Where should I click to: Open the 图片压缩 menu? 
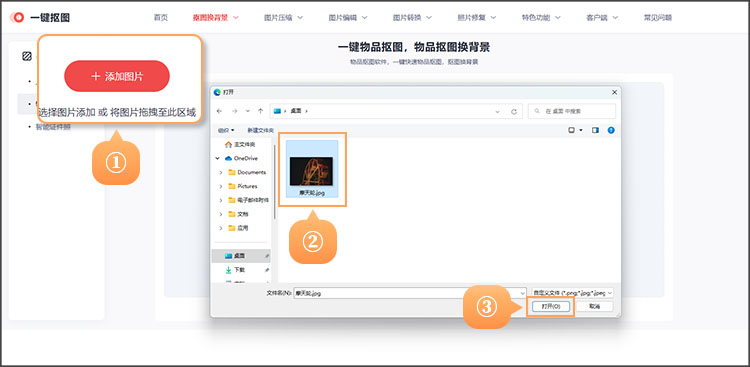(284, 18)
